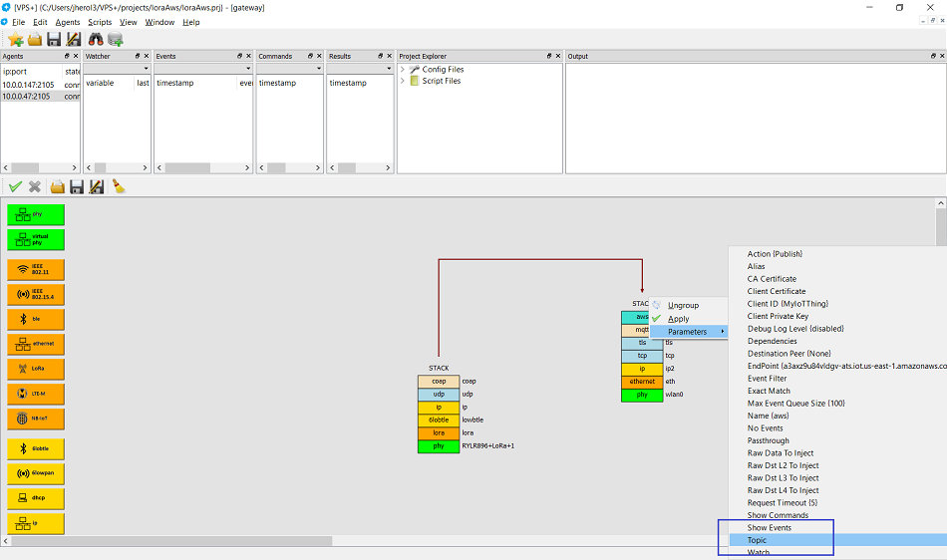Click the binoculars search icon in top toolbar
Screen dimensions: 947x560
97,39
